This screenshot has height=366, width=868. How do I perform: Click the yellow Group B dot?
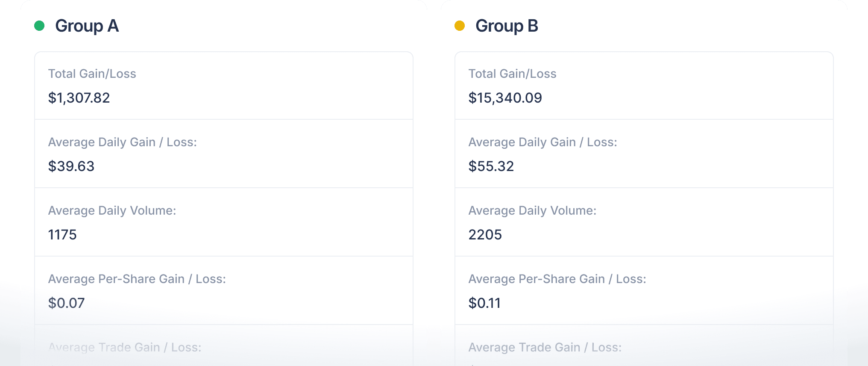tap(460, 26)
